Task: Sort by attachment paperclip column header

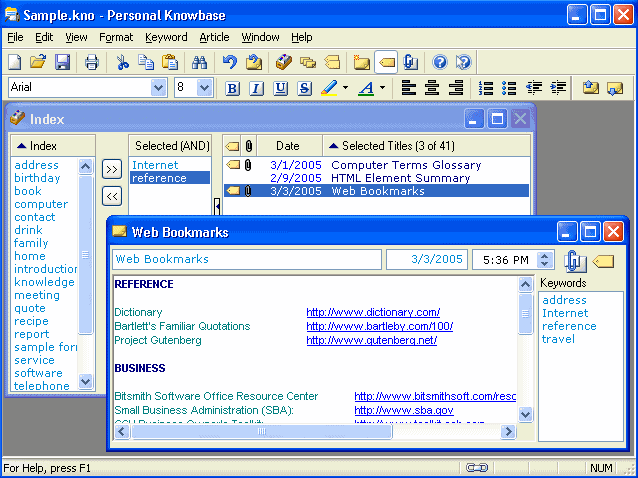Action: pyautogui.click(x=249, y=146)
